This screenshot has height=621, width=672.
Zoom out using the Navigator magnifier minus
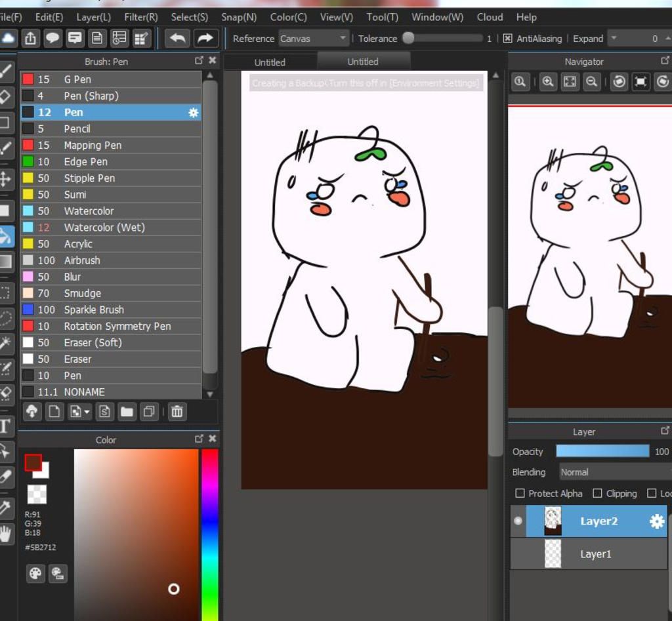[x=592, y=81]
